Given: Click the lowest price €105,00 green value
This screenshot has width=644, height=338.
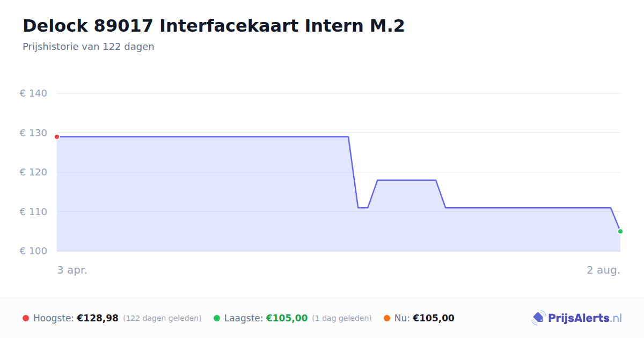Looking at the screenshot, I should tap(287, 318).
